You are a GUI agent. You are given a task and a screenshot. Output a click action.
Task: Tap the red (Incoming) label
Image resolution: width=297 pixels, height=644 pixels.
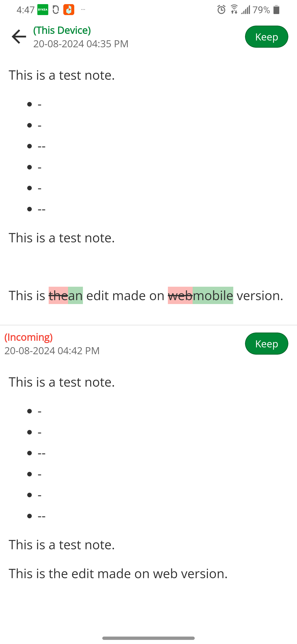tap(28, 337)
